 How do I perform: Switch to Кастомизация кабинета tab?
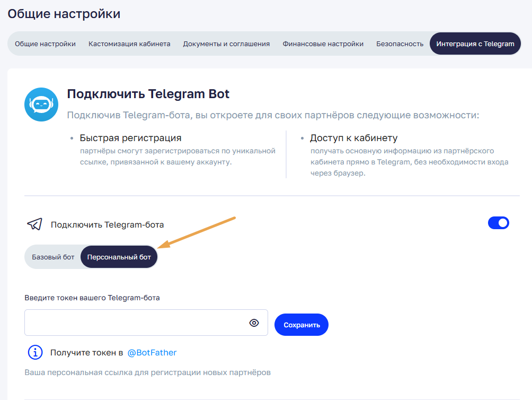(129, 44)
